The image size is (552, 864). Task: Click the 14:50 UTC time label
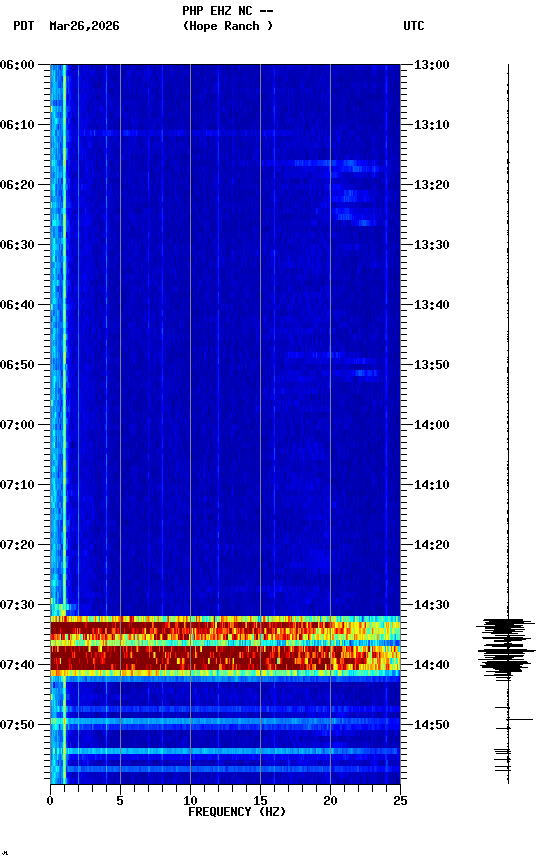(x=432, y=725)
